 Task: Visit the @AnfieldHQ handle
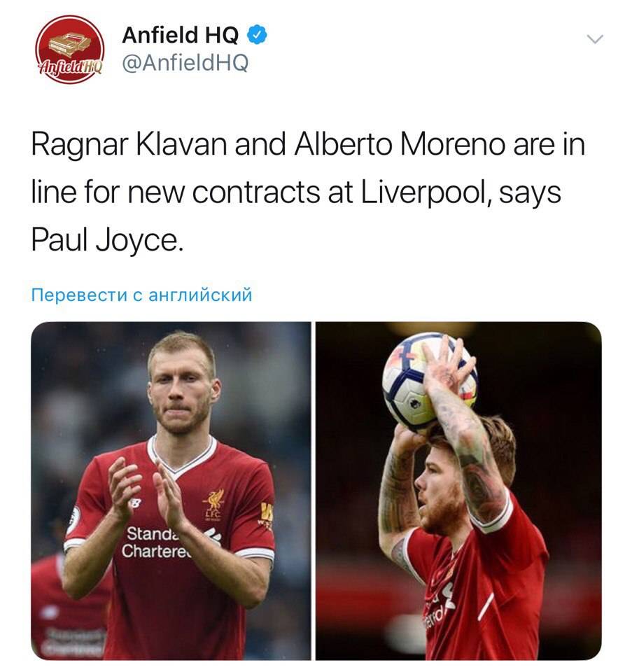coord(185,63)
